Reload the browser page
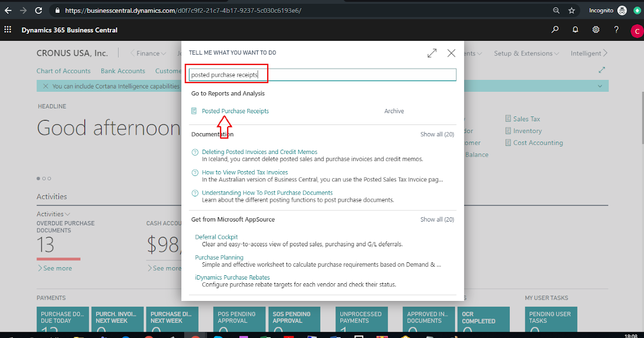Screen dimensions: 644x338 click(x=39, y=10)
